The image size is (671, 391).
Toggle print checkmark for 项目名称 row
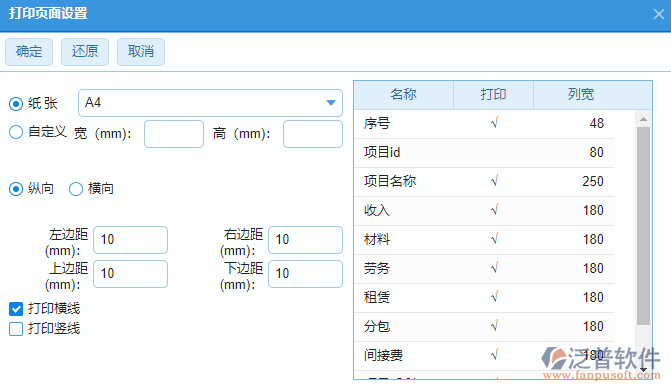point(494,182)
